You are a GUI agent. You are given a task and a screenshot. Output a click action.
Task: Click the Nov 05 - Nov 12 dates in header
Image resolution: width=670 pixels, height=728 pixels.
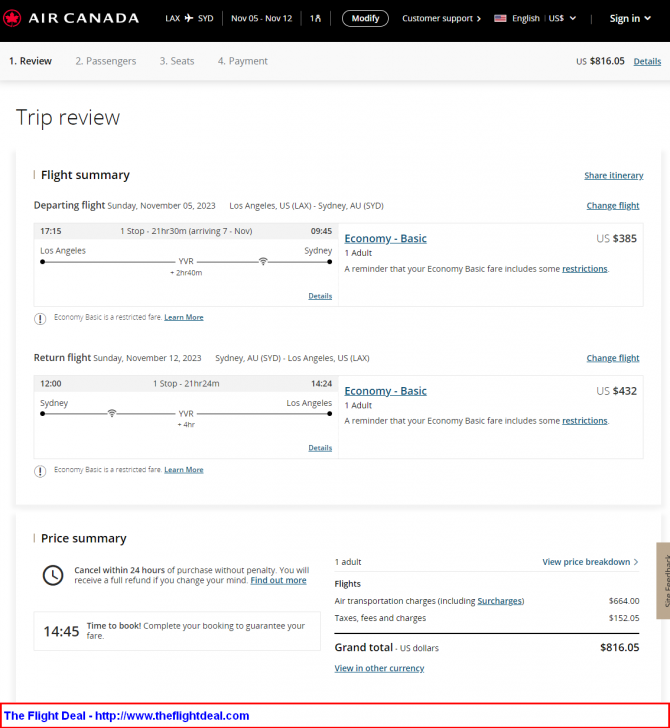click(x=261, y=19)
